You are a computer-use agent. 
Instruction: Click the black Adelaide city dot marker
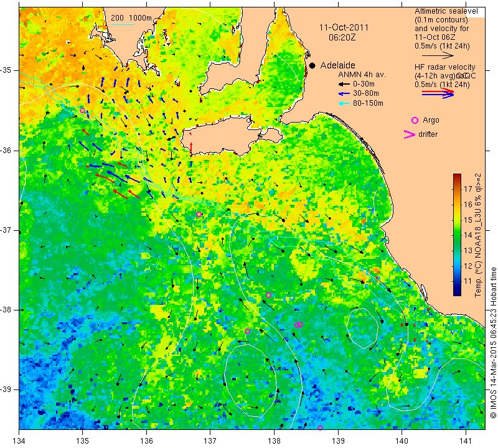(312, 65)
